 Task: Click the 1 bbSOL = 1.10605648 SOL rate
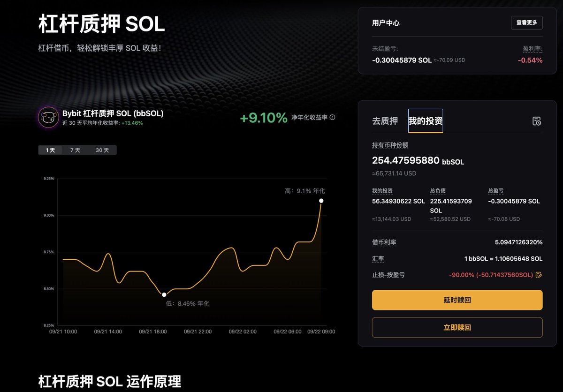(503, 259)
